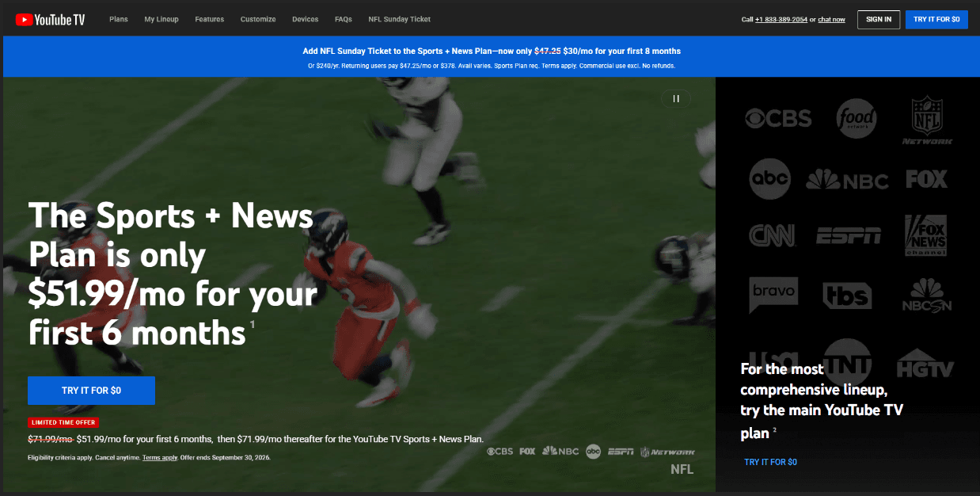The height and width of the screenshot is (496, 980).
Task: Click the "Add NFL Sunday Ticket" banner headline
Action: (492, 51)
